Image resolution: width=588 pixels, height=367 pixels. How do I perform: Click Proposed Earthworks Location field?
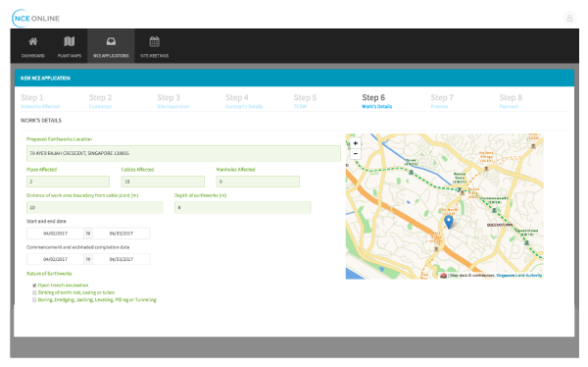click(183, 153)
